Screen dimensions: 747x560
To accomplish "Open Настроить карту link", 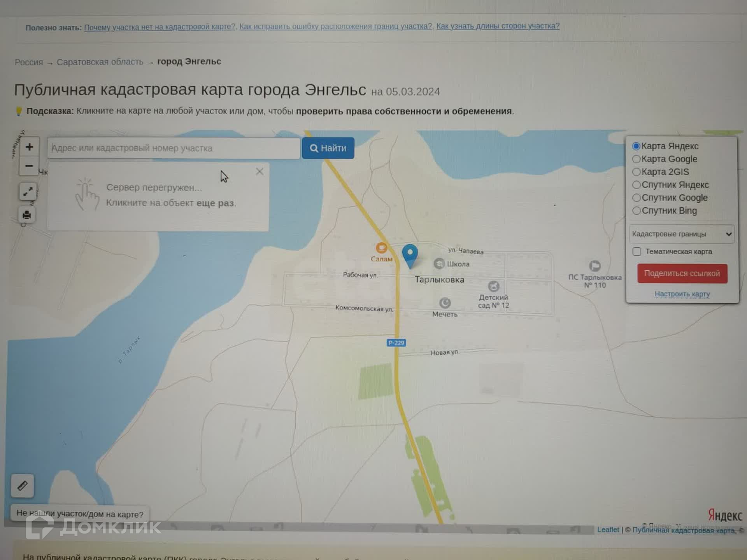I will 682,294.
